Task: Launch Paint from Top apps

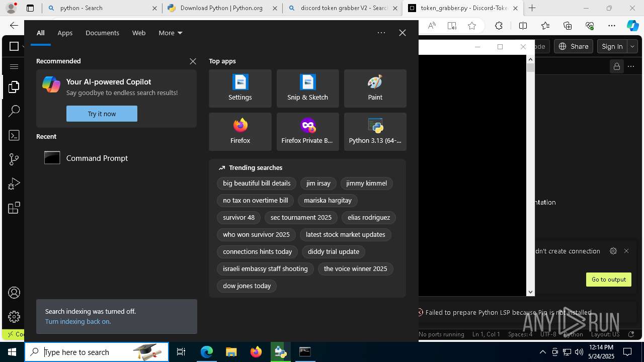Action: (x=375, y=88)
